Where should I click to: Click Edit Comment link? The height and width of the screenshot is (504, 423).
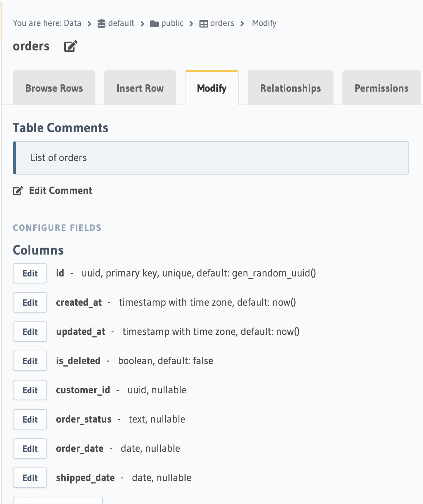pyautogui.click(x=61, y=191)
